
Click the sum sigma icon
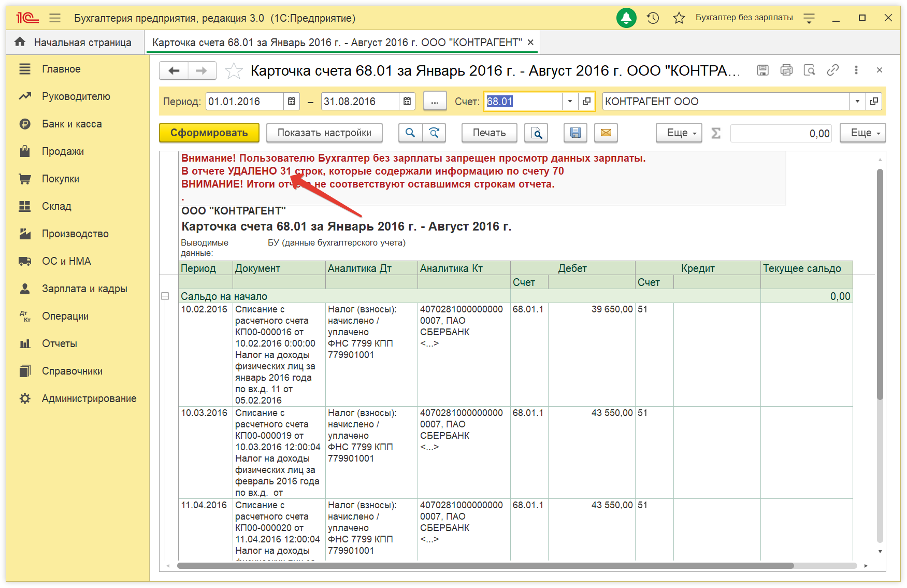716,133
